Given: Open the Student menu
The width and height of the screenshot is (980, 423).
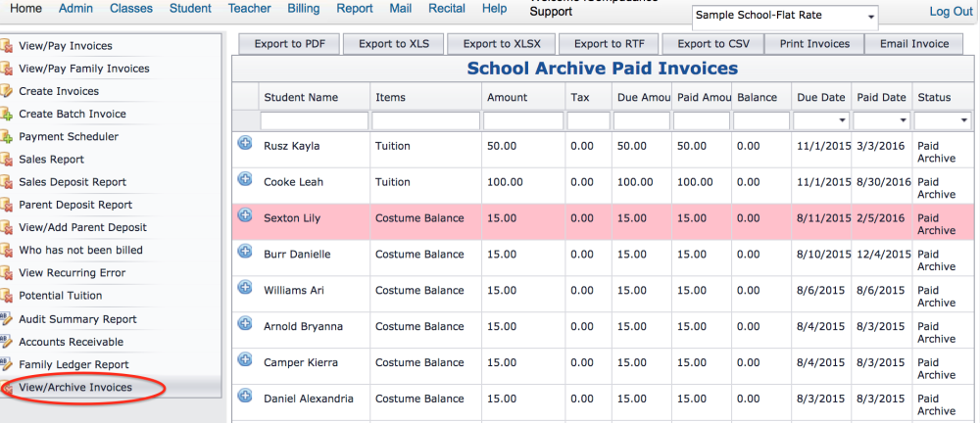Looking at the screenshot, I should [x=191, y=9].
